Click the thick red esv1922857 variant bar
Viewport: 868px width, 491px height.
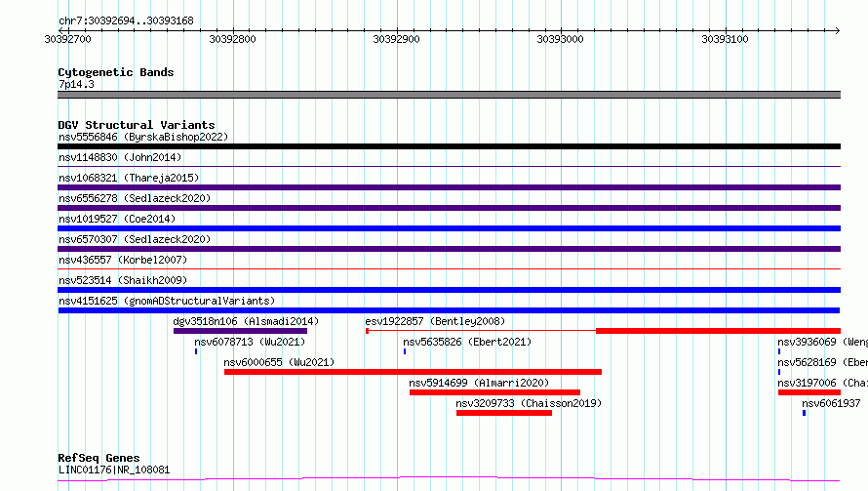point(718,331)
